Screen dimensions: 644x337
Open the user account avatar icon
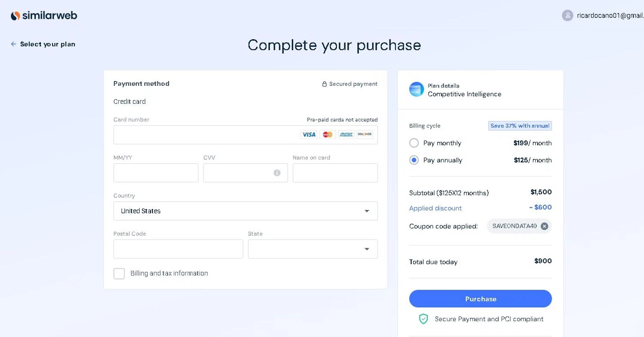click(x=568, y=15)
